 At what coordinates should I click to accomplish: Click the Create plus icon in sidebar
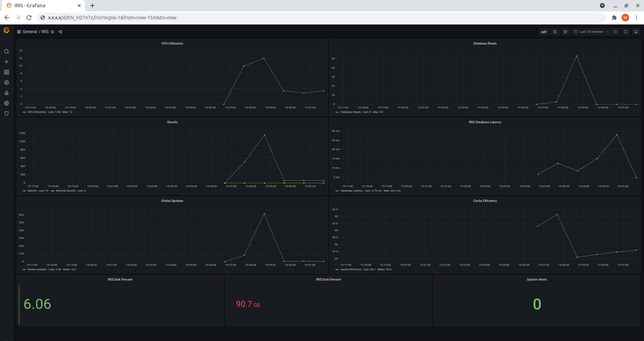tap(6, 62)
